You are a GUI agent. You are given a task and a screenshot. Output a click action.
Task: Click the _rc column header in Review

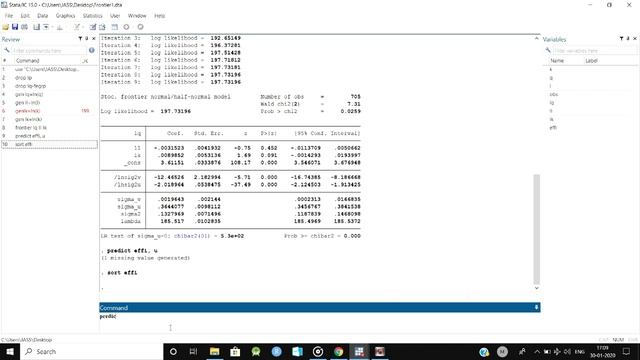tap(85, 60)
